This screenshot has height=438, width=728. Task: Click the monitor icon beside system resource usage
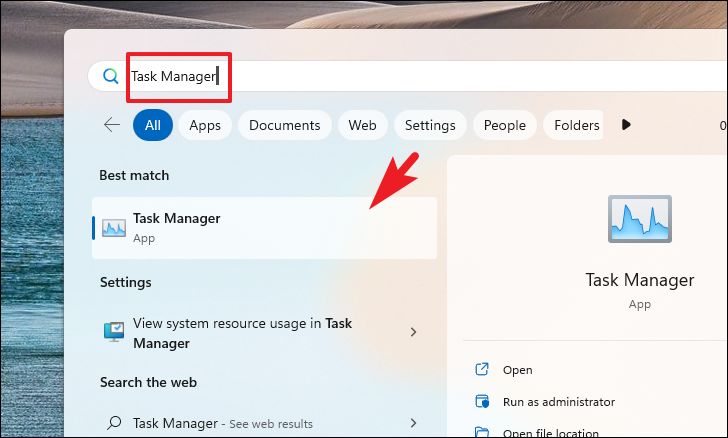click(x=114, y=332)
